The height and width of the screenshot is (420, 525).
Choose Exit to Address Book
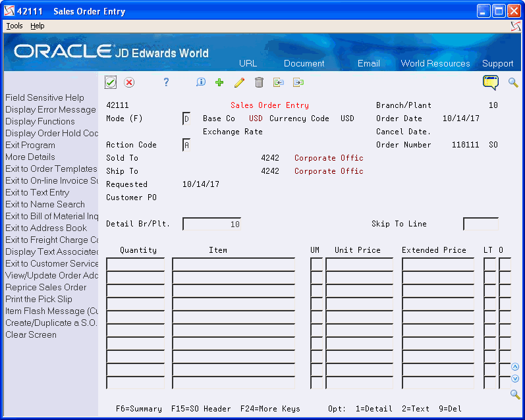tap(46, 228)
